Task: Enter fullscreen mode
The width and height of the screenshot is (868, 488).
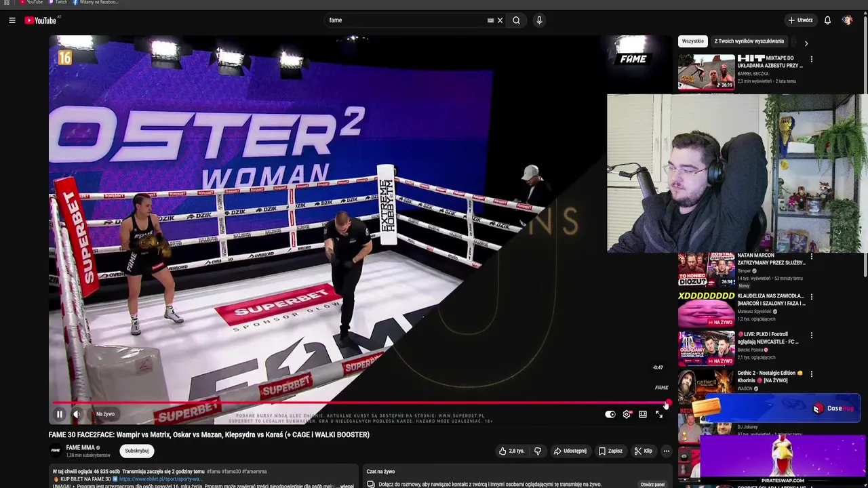Action: [x=659, y=414]
